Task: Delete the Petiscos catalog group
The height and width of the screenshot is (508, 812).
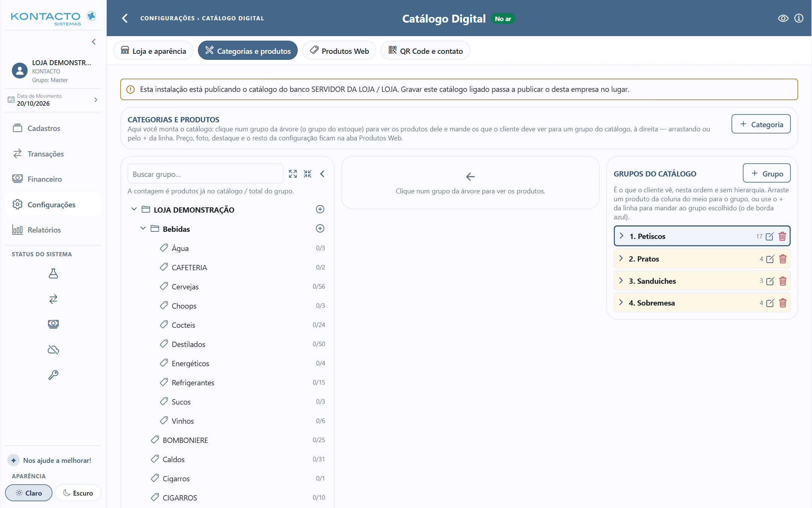Action: click(x=782, y=236)
